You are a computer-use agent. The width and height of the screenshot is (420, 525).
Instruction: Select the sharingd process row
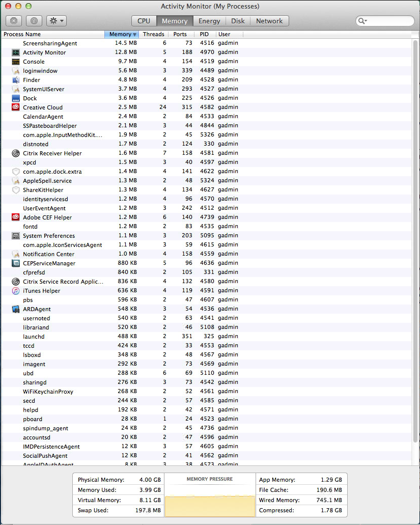pos(207,382)
